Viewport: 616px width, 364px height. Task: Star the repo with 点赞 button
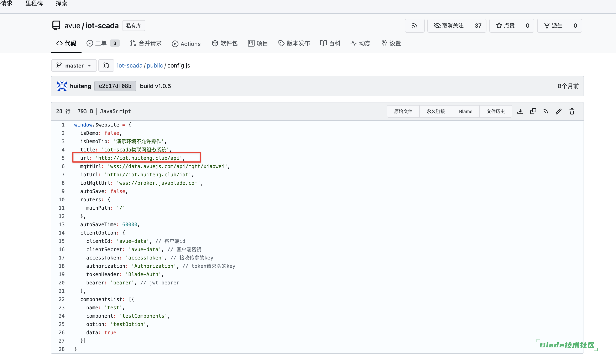click(505, 26)
